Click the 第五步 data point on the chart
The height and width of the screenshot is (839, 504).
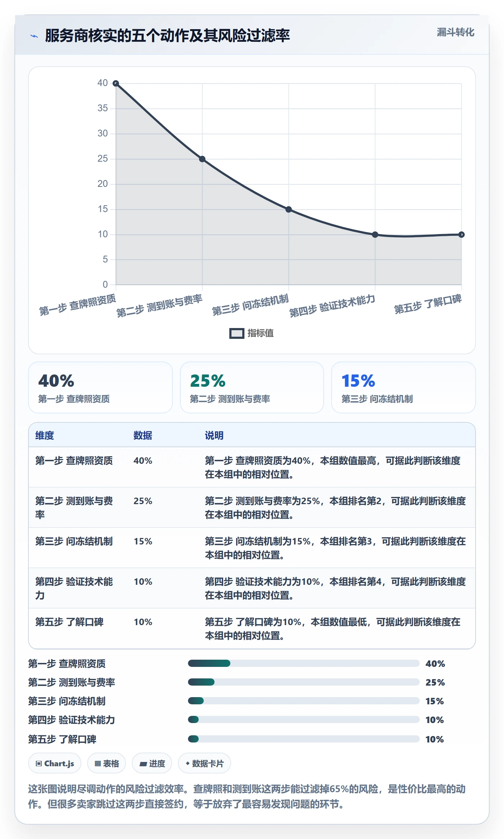pos(462,235)
